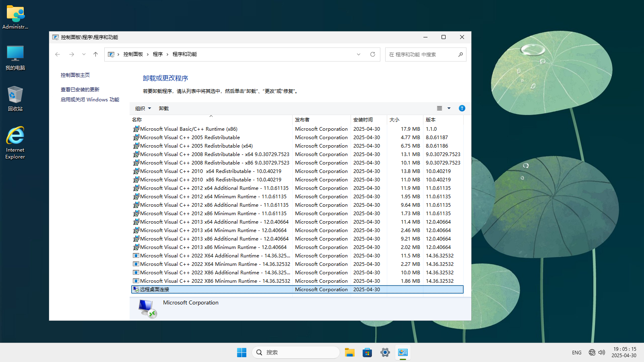Select Visual C++ 2010 x86 Redistributable entry

(297, 180)
